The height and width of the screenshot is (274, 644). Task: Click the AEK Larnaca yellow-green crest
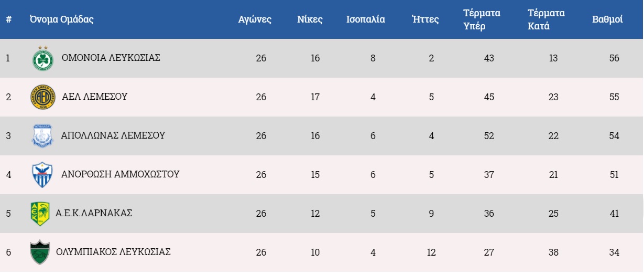[40, 214]
